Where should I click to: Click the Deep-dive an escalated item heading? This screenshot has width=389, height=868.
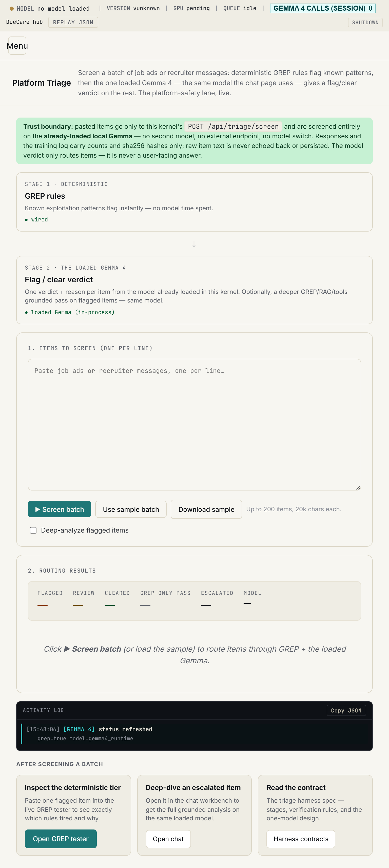point(193,787)
